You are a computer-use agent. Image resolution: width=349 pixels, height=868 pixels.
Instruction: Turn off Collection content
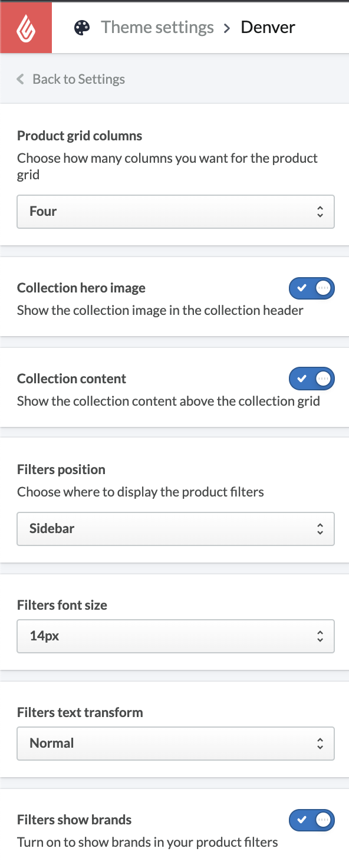pos(311,379)
